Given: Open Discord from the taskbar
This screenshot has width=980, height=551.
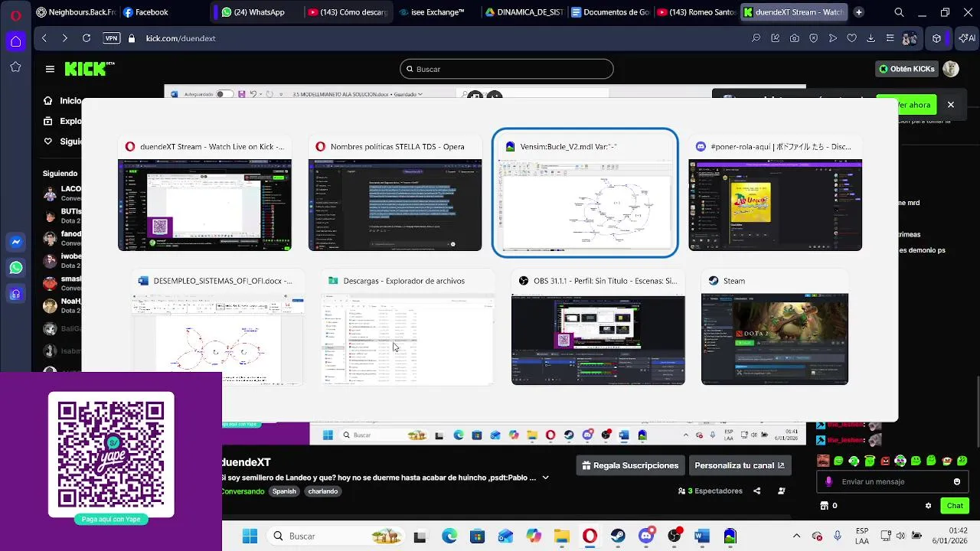Looking at the screenshot, I should (646, 536).
